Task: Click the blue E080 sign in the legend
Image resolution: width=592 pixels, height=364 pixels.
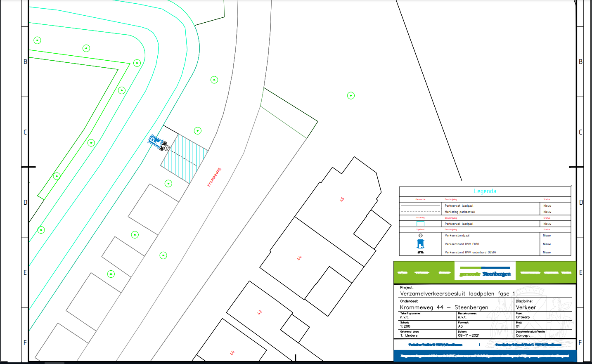Action: click(420, 243)
